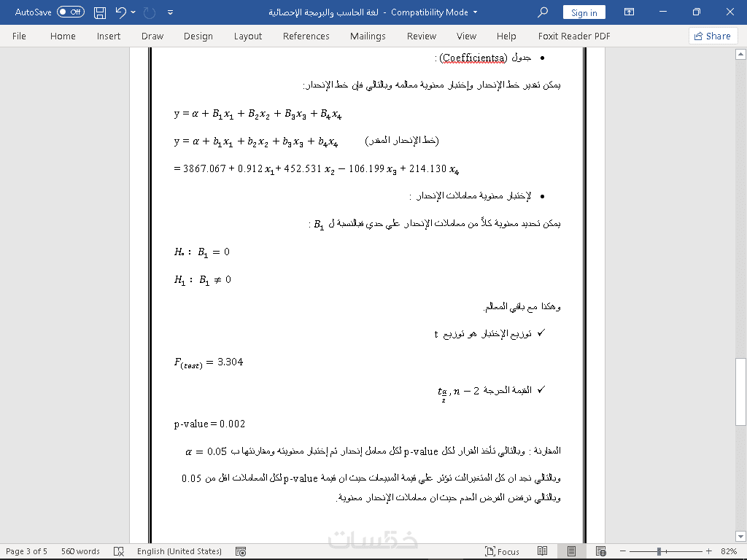The image size is (747, 560).
Task: Click the Undo arrow icon
Action: [121, 12]
